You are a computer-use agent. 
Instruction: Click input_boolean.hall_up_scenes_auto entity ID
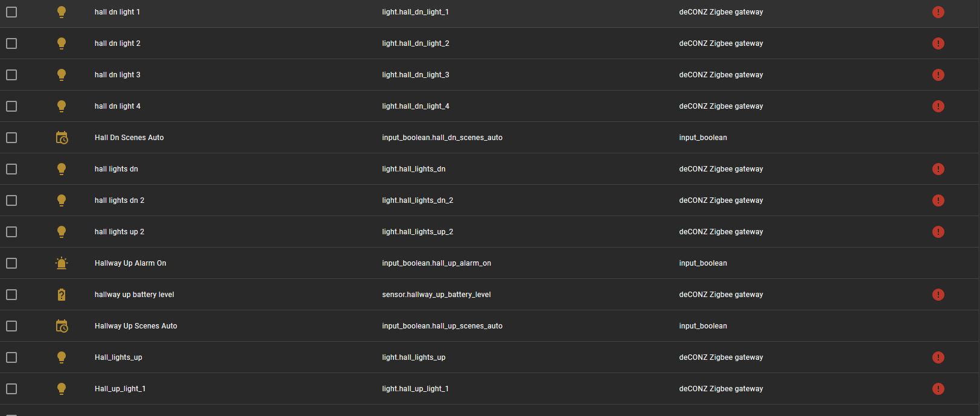pyautogui.click(x=442, y=326)
